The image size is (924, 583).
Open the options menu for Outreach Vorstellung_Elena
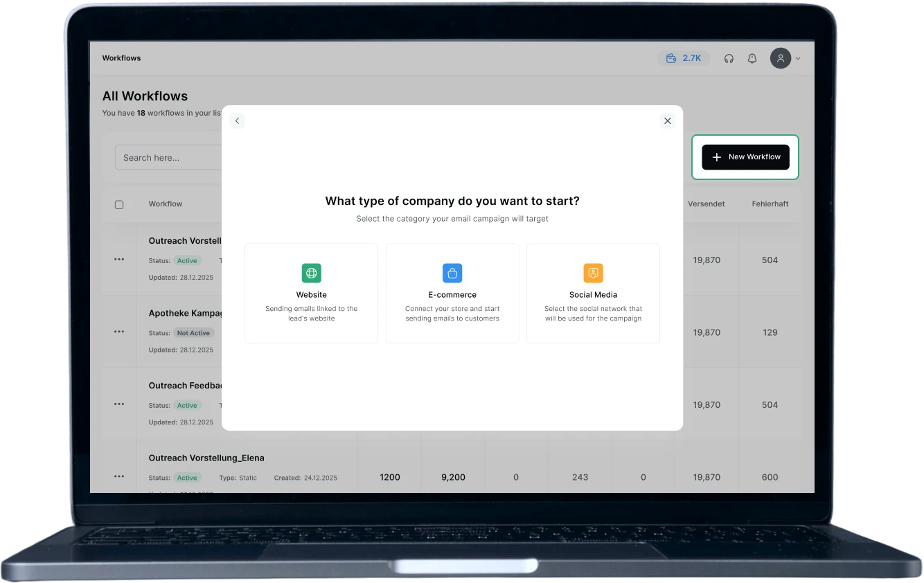(118, 476)
